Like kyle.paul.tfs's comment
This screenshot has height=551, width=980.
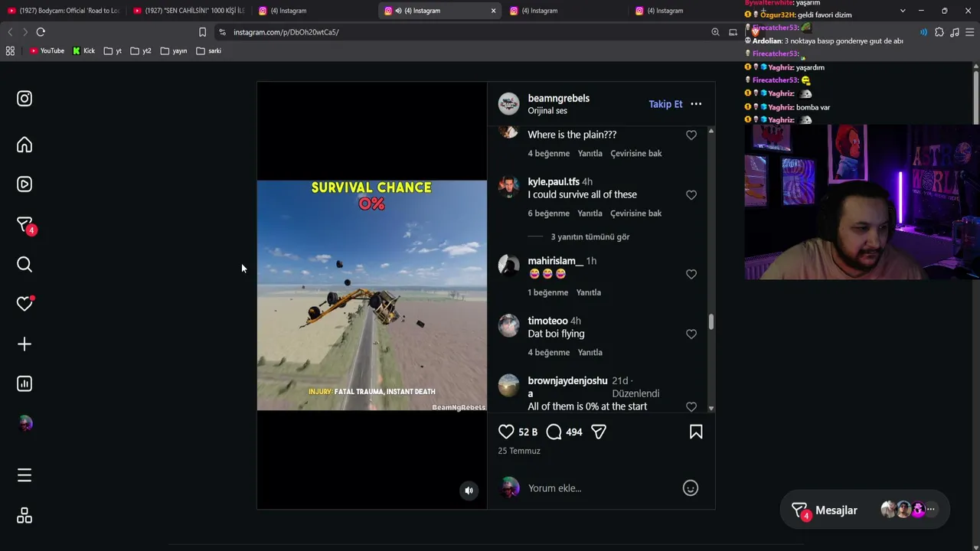pos(691,195)
